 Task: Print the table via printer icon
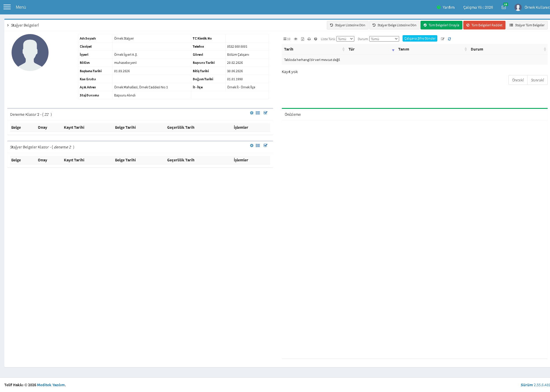pos(309,39)
